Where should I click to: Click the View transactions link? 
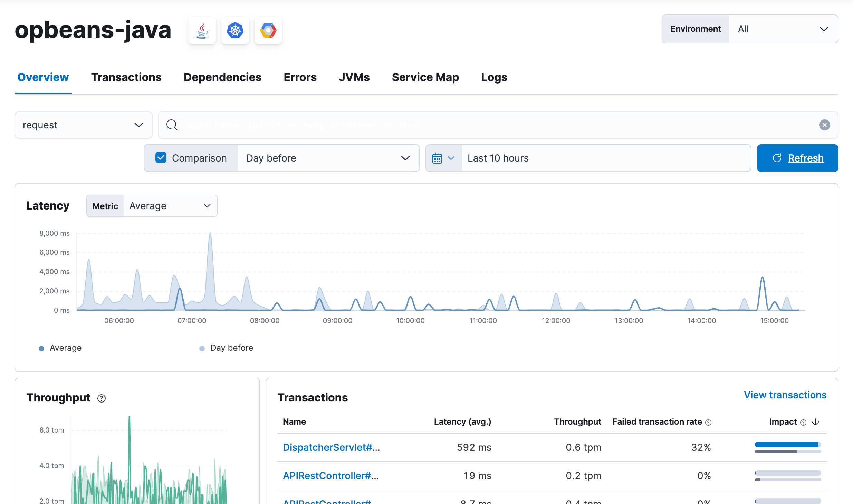click(785, 395)
